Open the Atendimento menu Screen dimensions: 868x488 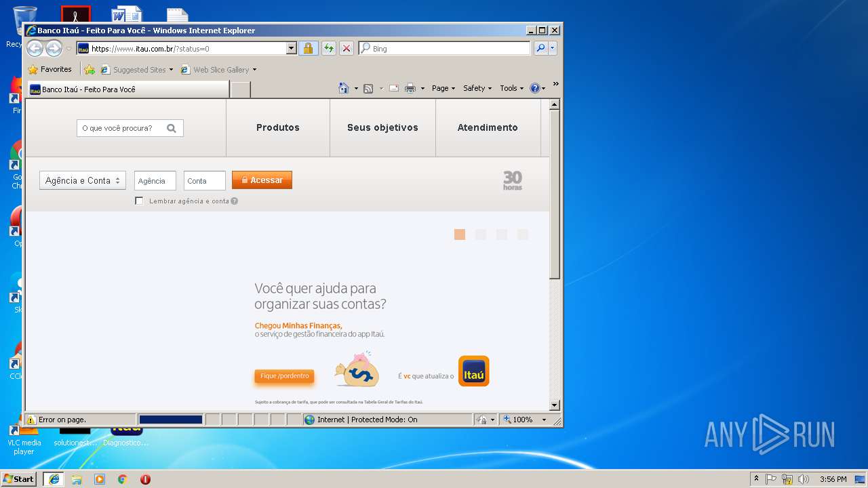click(488, 127)
